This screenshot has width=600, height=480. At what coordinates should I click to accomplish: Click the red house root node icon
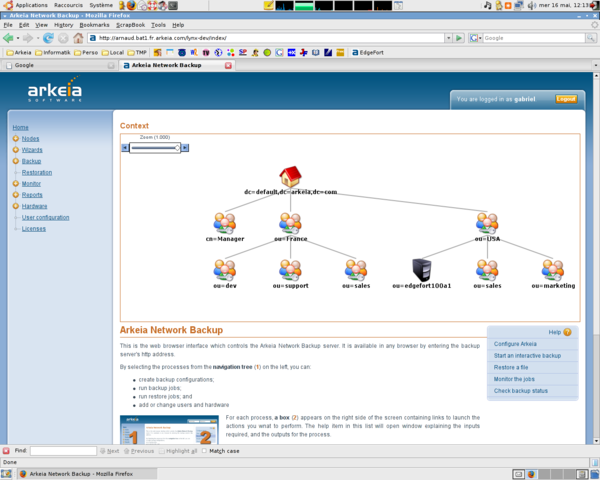[290, 176]
